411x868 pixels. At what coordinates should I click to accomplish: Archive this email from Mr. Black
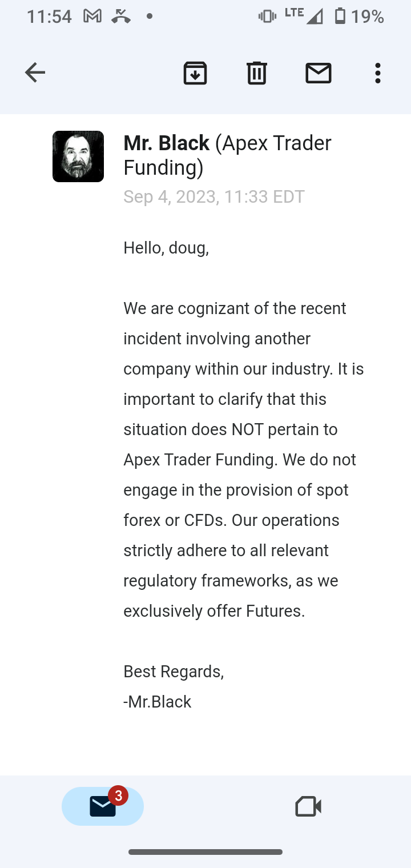point(195,73)
